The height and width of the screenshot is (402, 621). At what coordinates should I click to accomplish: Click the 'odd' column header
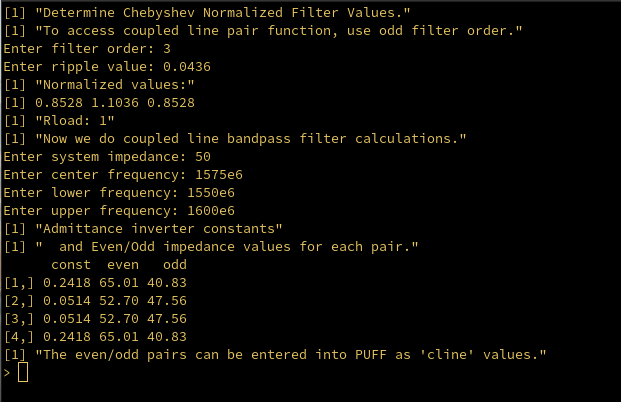tap(174, 264)
